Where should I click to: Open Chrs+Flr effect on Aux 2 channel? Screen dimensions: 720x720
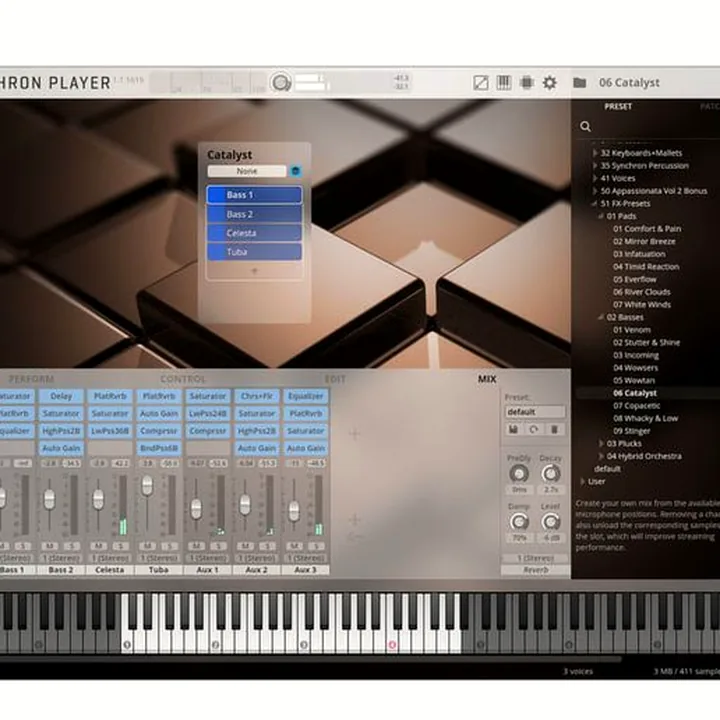(257, 396)
